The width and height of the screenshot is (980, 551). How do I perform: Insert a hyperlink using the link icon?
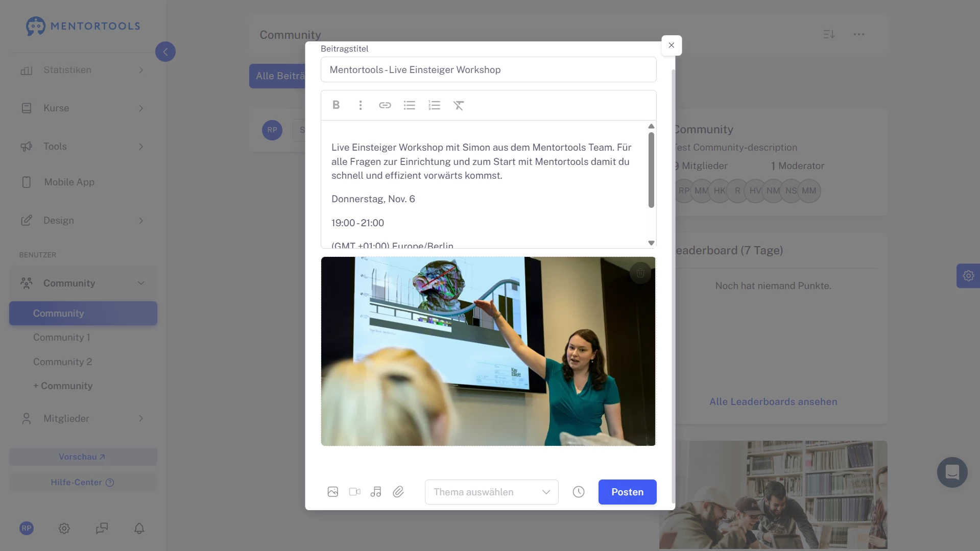coord(385,105)
